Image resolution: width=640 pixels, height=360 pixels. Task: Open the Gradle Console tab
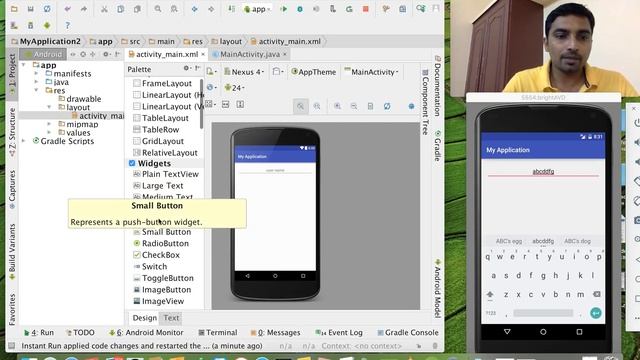[x=407, y=333]
